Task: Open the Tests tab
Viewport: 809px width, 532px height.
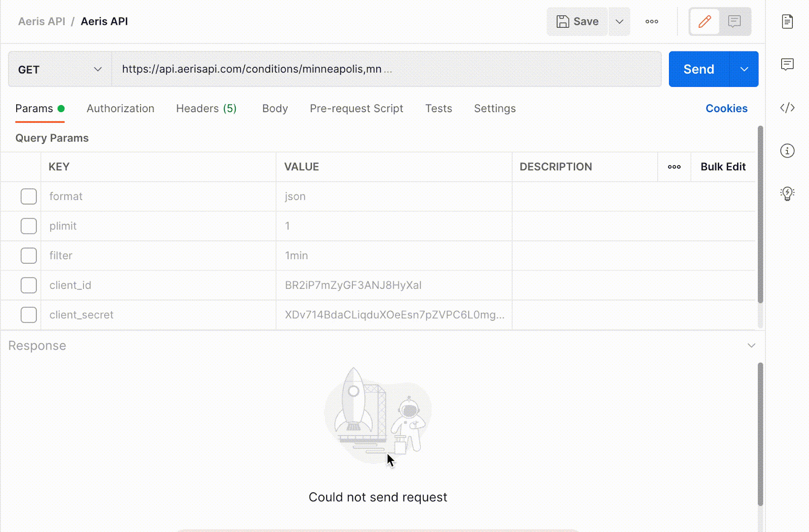Action: tap(438, 109)
